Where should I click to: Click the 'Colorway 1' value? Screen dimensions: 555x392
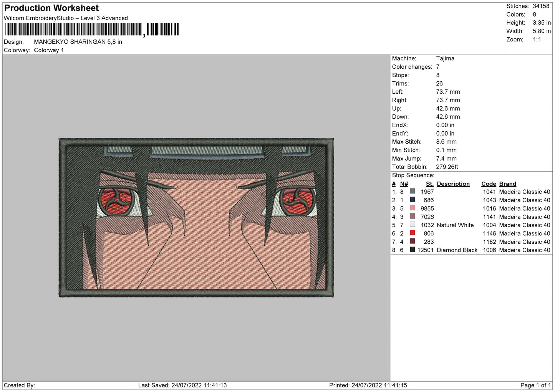(x=49, y=50)
